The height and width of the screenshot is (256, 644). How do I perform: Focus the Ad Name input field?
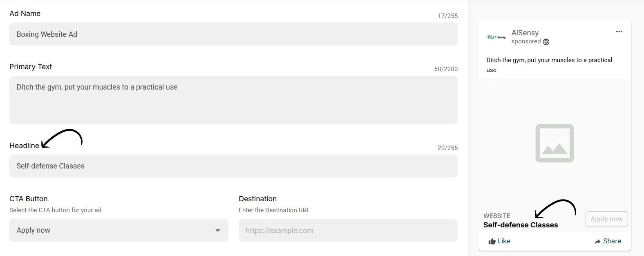pos(233,34)
